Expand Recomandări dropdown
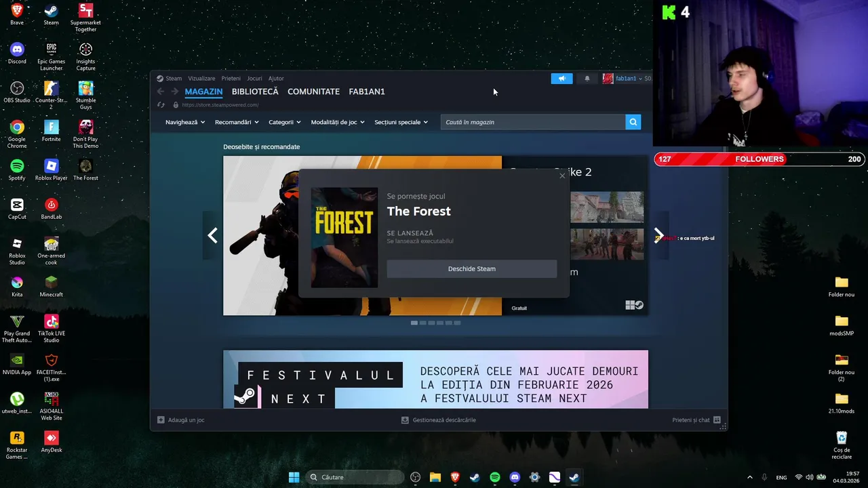868x488 pixels. click(x=237, y=122)
